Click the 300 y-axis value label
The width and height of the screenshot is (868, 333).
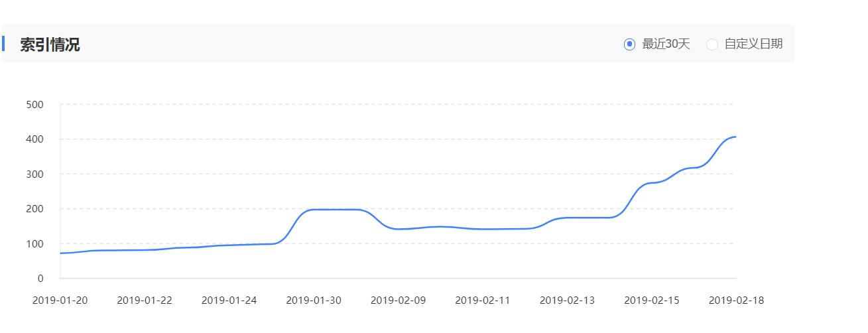pyautogui.click(x=35, y=174)
